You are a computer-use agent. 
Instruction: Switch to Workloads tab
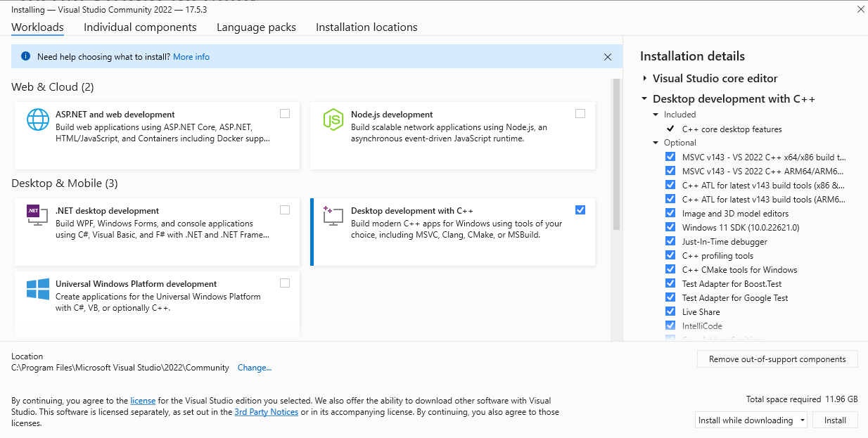coord(37,27)
